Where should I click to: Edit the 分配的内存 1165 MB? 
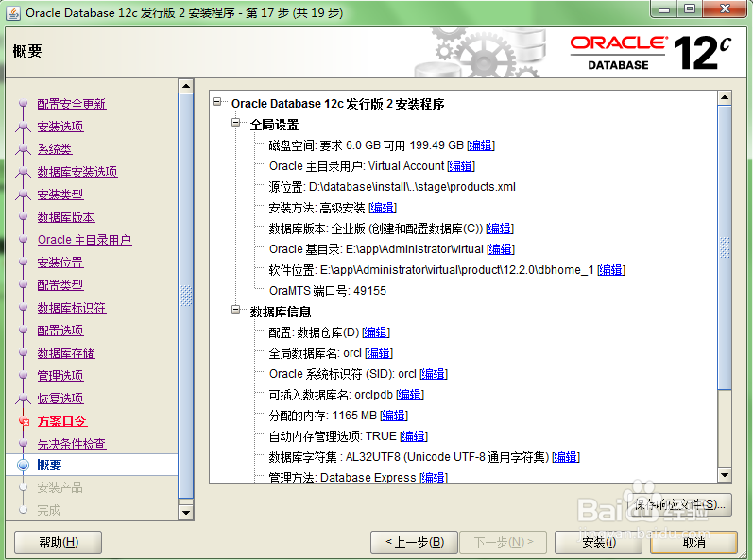[x=394, y=416]
